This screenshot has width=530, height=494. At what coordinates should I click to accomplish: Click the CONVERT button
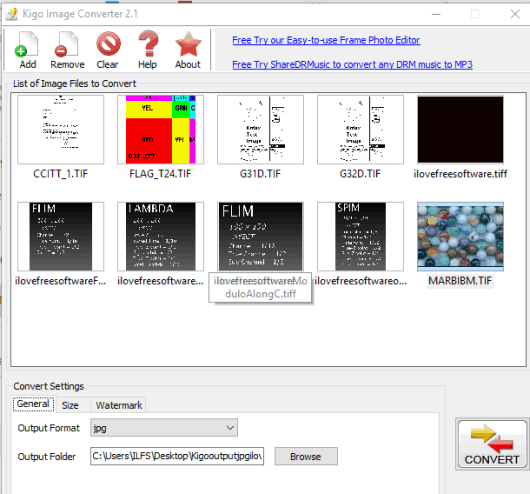pos(492,444)
